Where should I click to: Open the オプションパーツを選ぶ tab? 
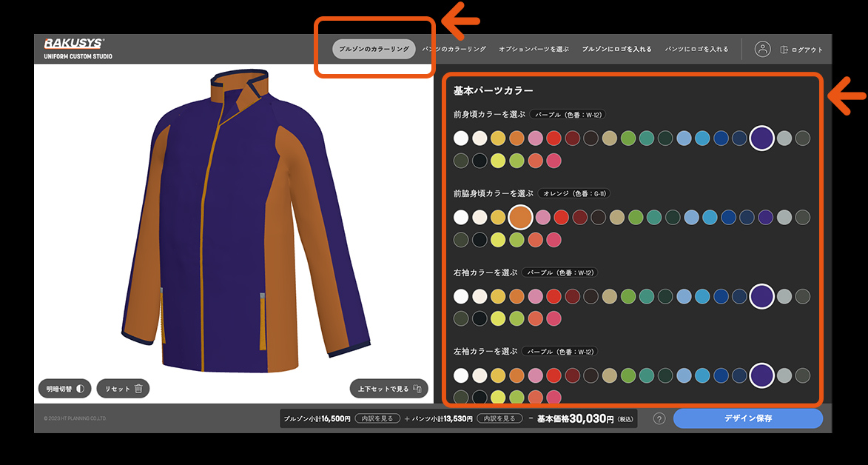534,49
